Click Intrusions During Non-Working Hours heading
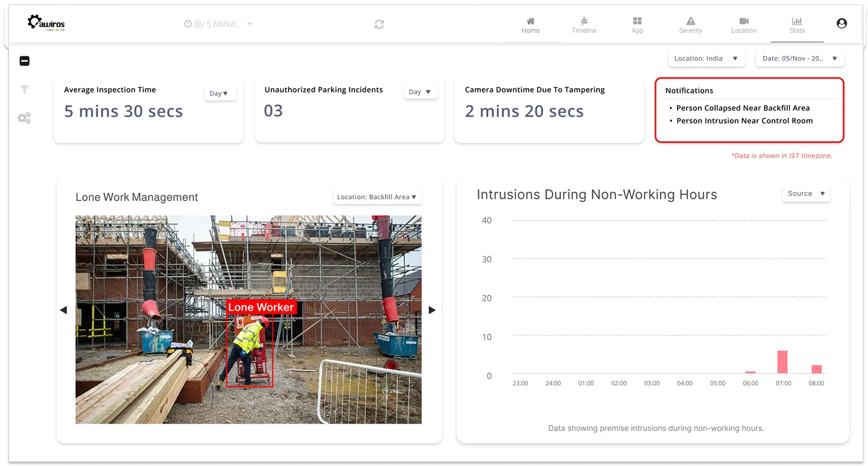Viewport: 868px width, 466px height. coord(597,194)
